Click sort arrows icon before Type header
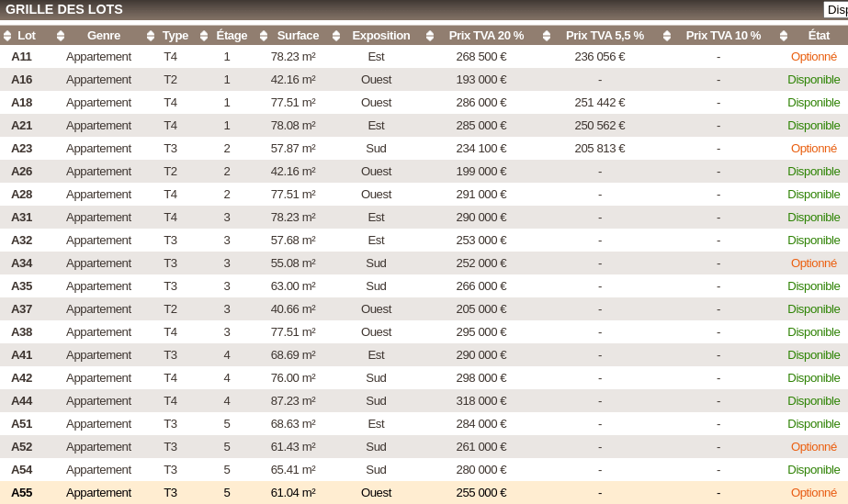The image size is (848, 504). [151, 36]
